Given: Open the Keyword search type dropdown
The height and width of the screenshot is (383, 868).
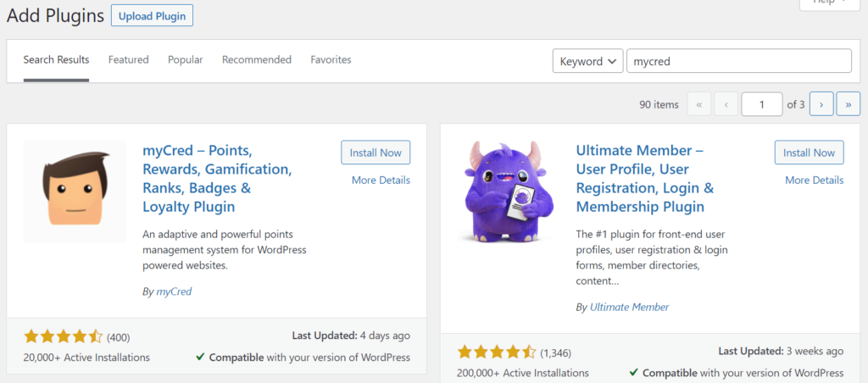Looking at the screenshot, I should point(588,61).
